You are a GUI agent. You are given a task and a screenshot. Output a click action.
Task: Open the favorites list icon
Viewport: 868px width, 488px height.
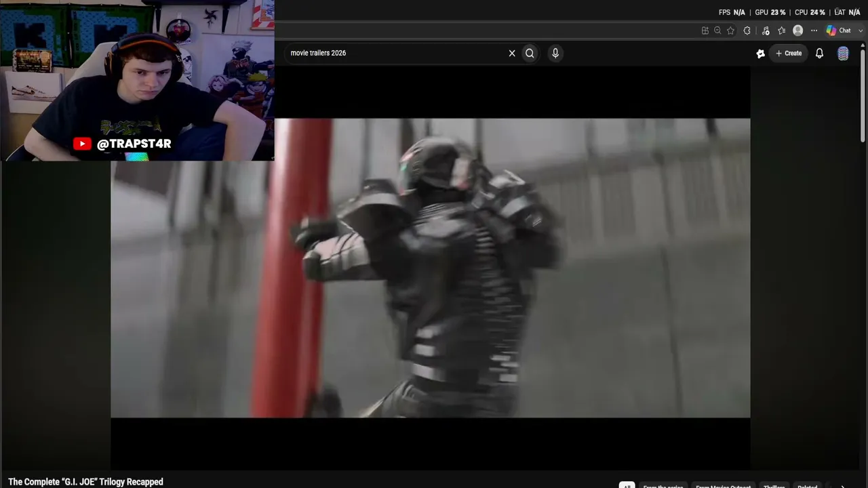pos(781,30)
